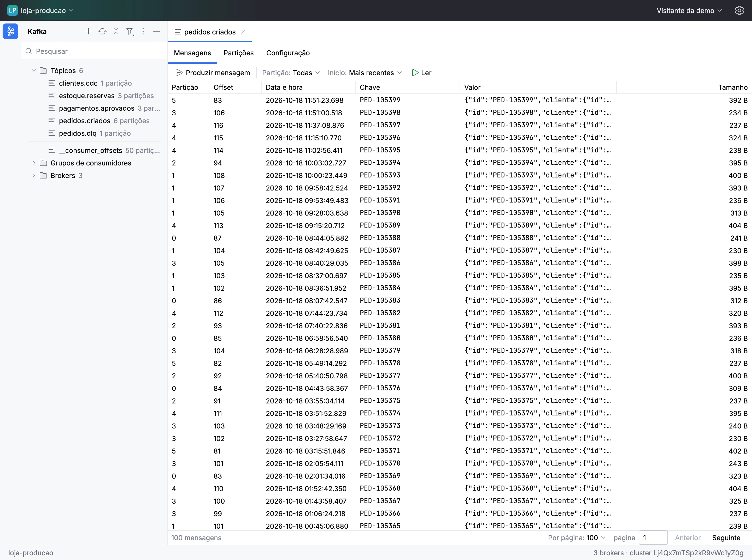
Task: Click topic icon beside pedidos.dlq
Action: [x=51, y=133]
